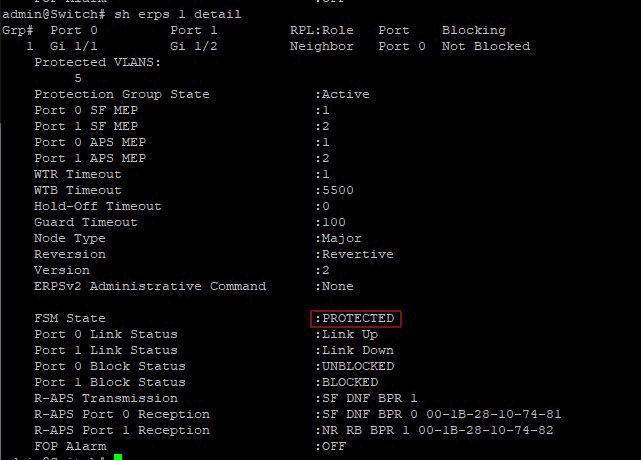Click the 'ERPSv2 Administrative Command' label
Image resolution: width=641 pixels, height=460 pixels.
point(150,286)
